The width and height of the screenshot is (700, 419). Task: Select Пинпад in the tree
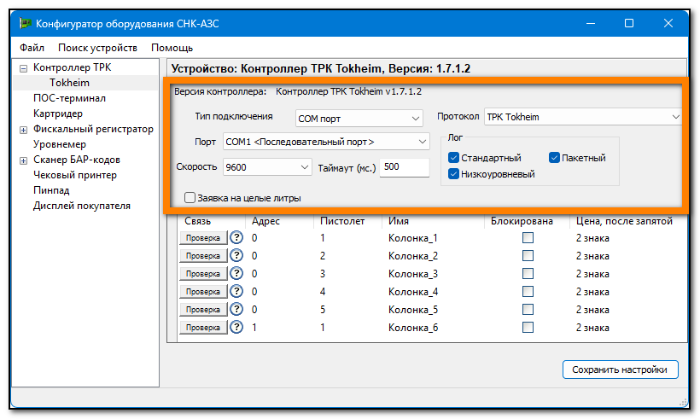pyautogui.click(x=51, y=190)
